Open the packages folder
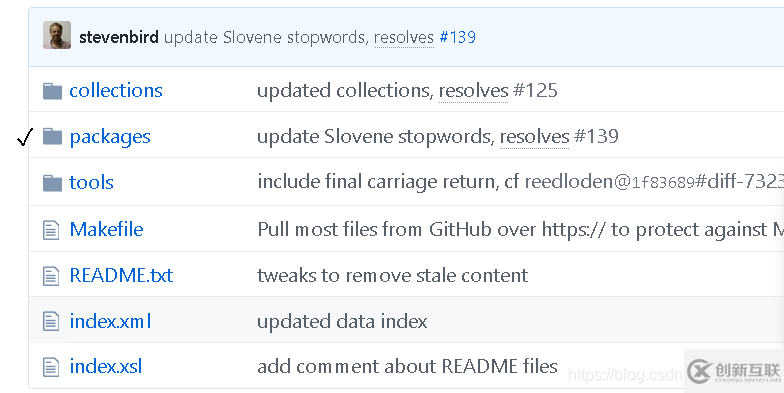 pyautogui.click(x=110, y=137)
